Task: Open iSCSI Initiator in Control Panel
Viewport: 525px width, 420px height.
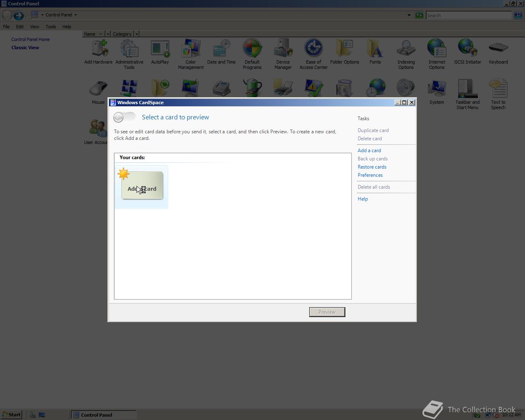Action: pyautogui.click(x=468, y=52)
